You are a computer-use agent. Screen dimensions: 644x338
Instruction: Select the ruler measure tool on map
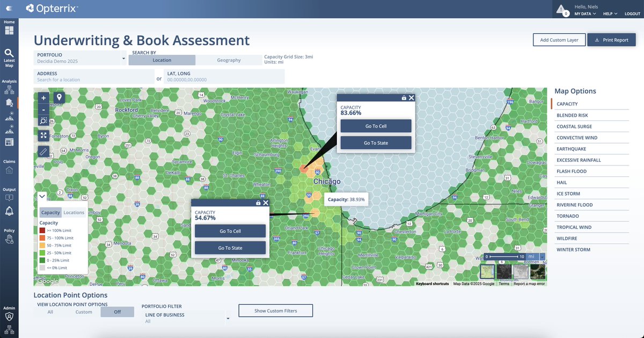[44, 152]
